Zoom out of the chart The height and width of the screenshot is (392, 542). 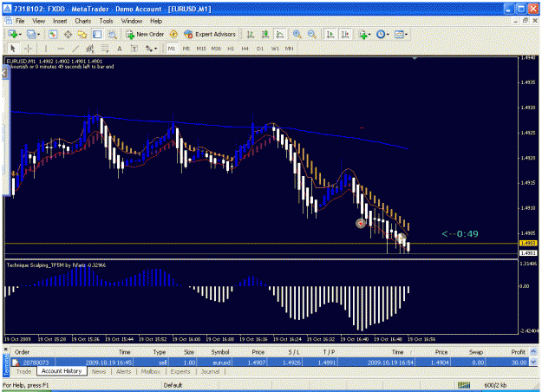click(x=311, y=34)
